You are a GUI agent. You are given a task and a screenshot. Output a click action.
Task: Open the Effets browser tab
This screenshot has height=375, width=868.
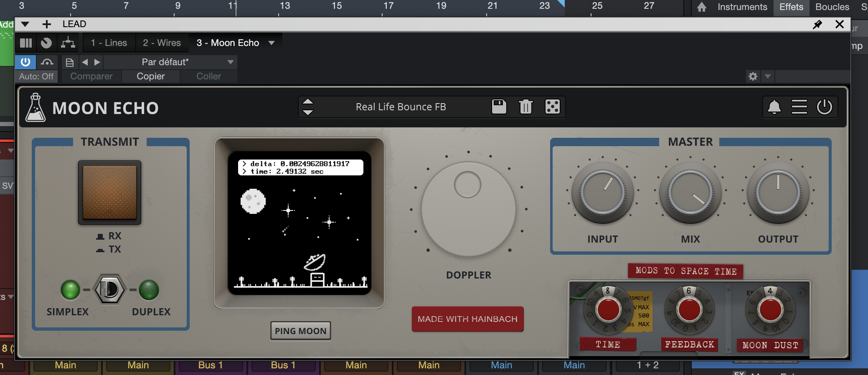click(791, 7)
